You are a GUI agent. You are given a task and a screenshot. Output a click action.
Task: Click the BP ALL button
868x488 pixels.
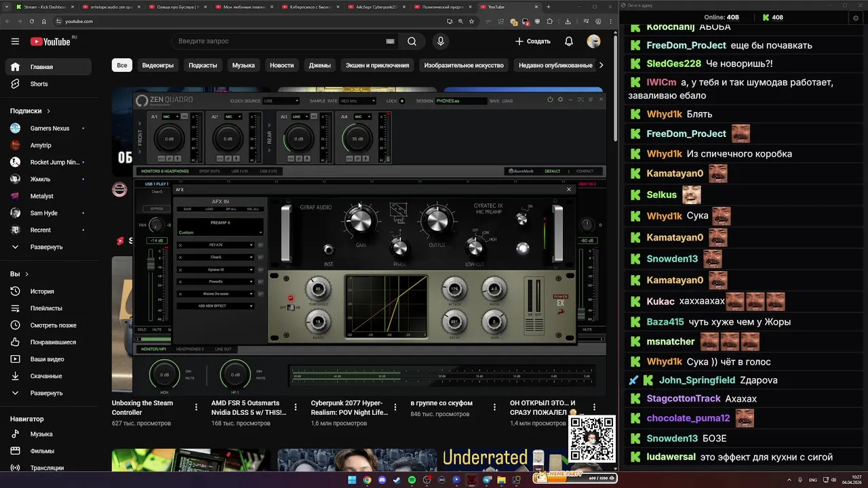[x=231, y=209]
